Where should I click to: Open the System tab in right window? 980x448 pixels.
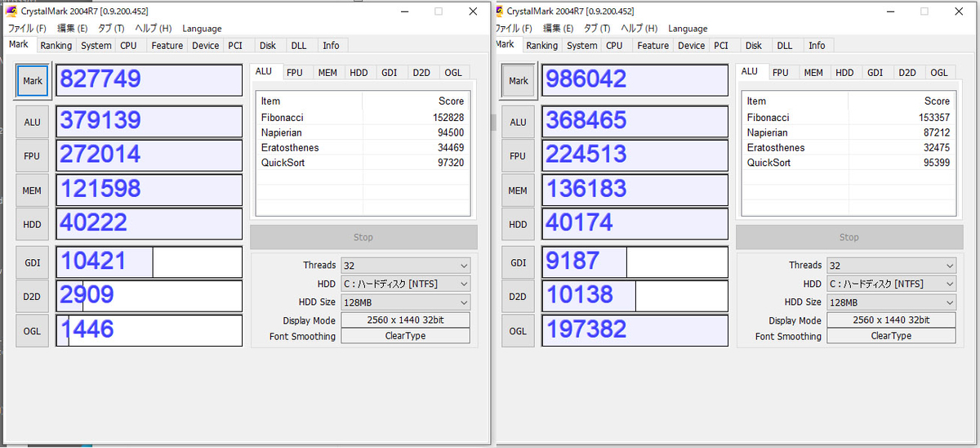tap(582, 46)
